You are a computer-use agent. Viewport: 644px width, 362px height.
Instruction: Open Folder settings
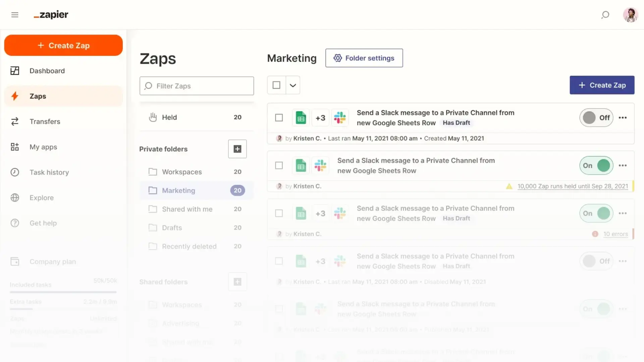364,58
